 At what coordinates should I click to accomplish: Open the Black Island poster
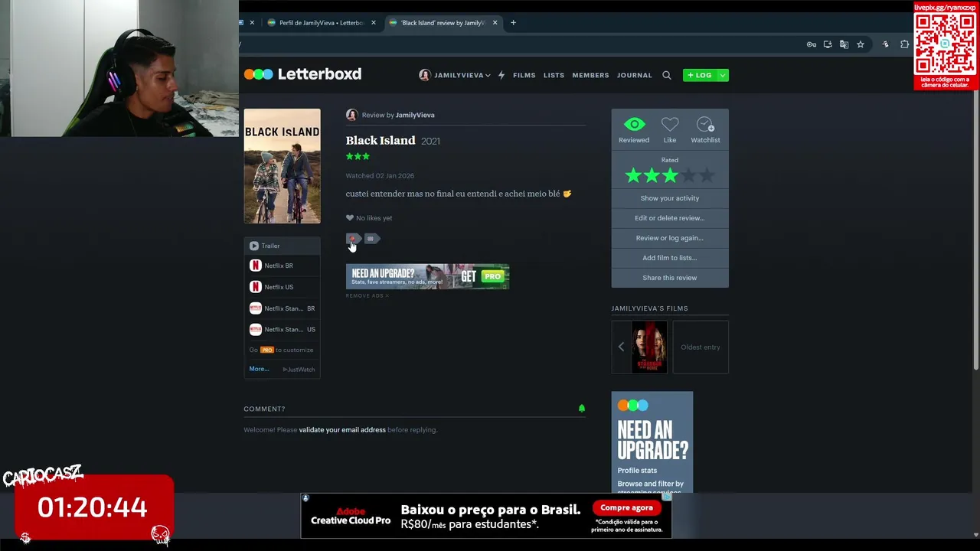tap(282, 166)
